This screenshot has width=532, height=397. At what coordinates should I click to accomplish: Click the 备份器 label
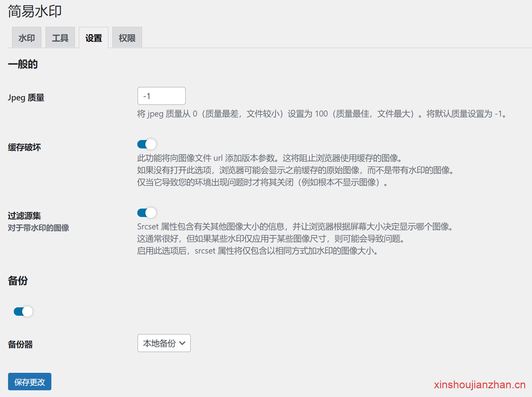20,344
